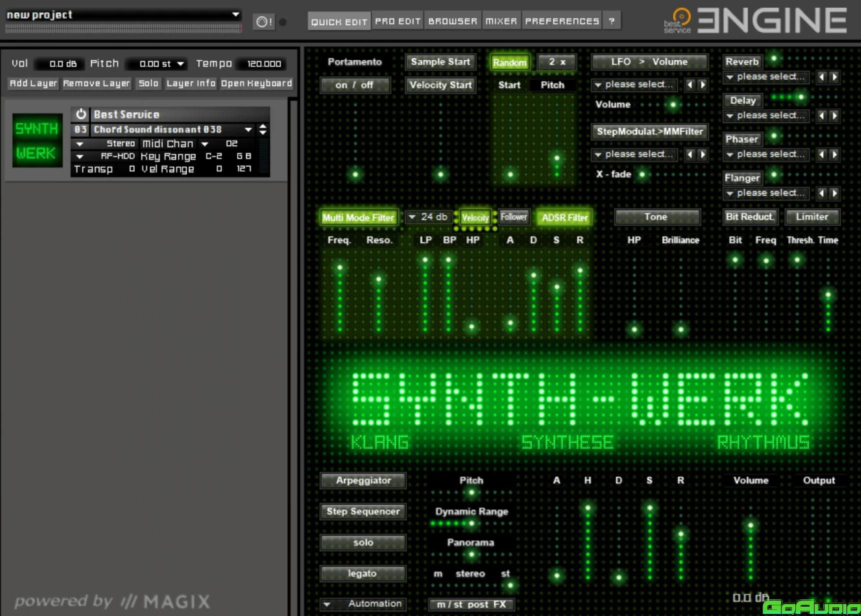Toggle ADSR Filter

[564, 217]
